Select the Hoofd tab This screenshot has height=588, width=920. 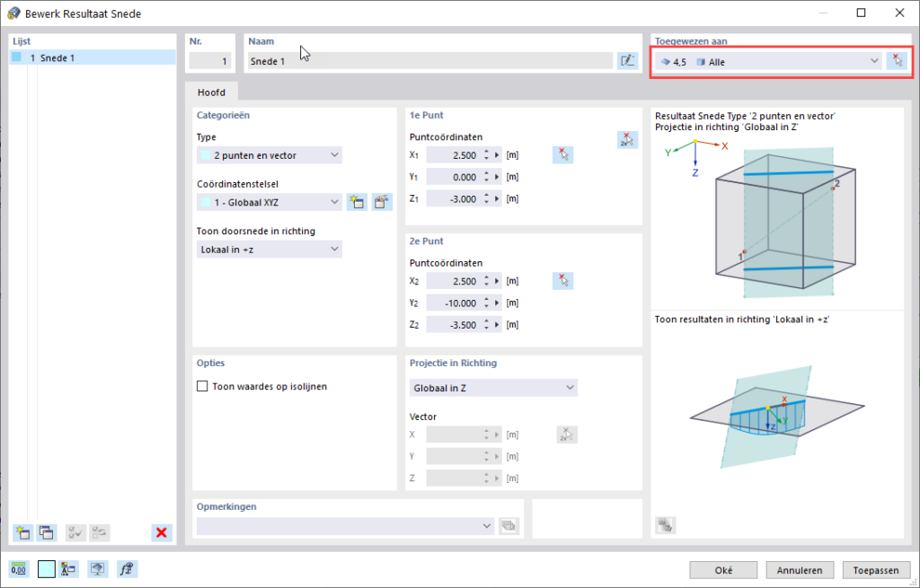click(x=211, y=92)
